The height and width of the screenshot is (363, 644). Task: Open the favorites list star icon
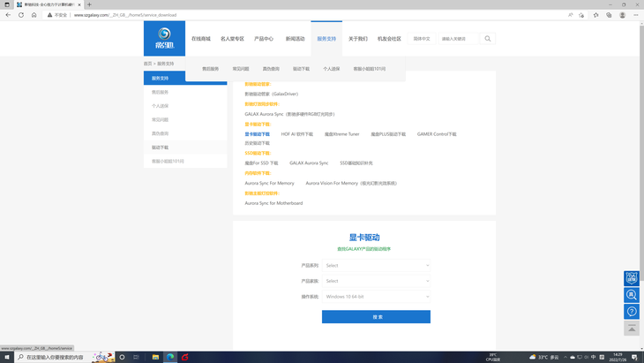click(596, 15)
